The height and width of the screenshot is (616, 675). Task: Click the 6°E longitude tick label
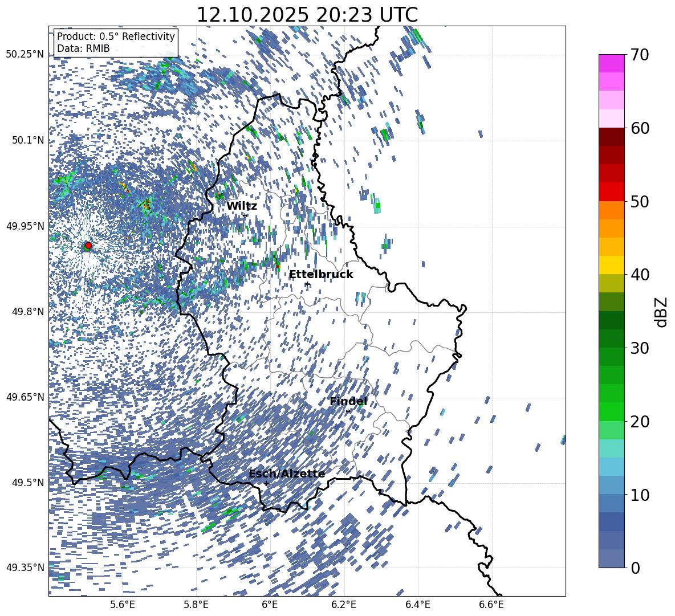coord(270,605)
